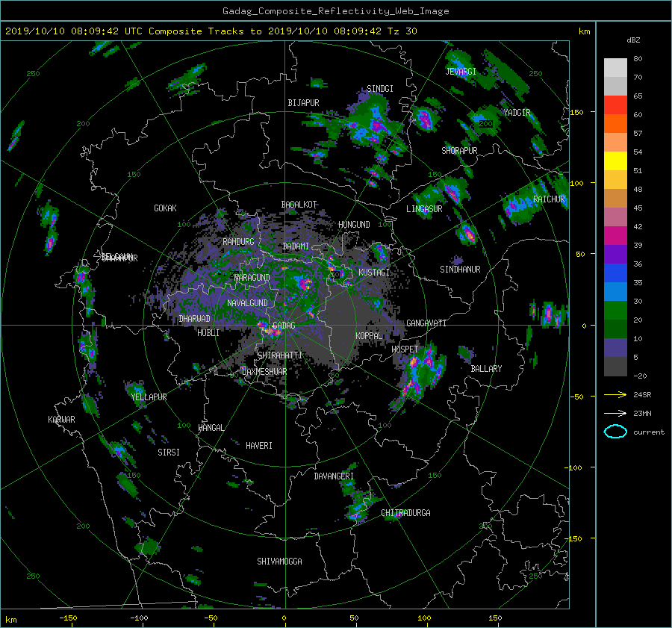Click the HAVERI city label

click(259, 446)
